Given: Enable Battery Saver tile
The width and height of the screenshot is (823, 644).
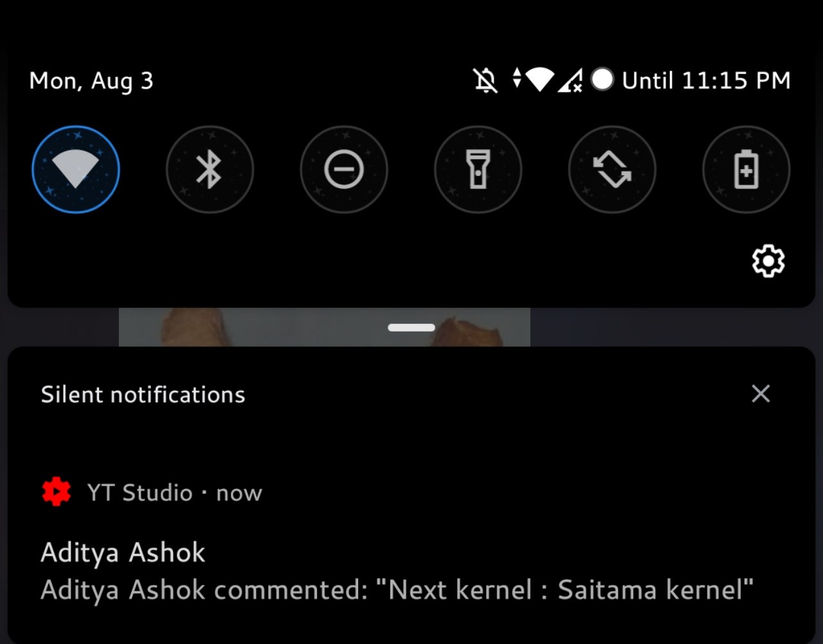Looking at the screenshot, I should coord(746,170).
